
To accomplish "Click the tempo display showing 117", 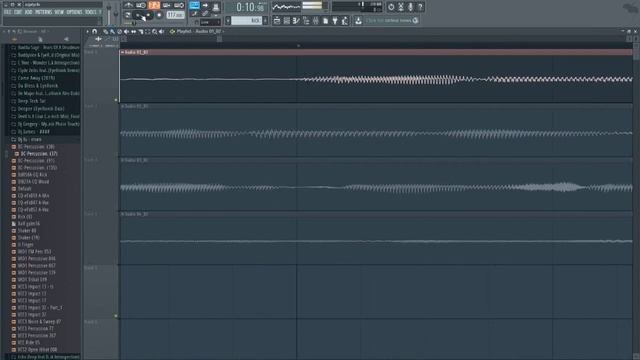I will (x=176, y=15).
